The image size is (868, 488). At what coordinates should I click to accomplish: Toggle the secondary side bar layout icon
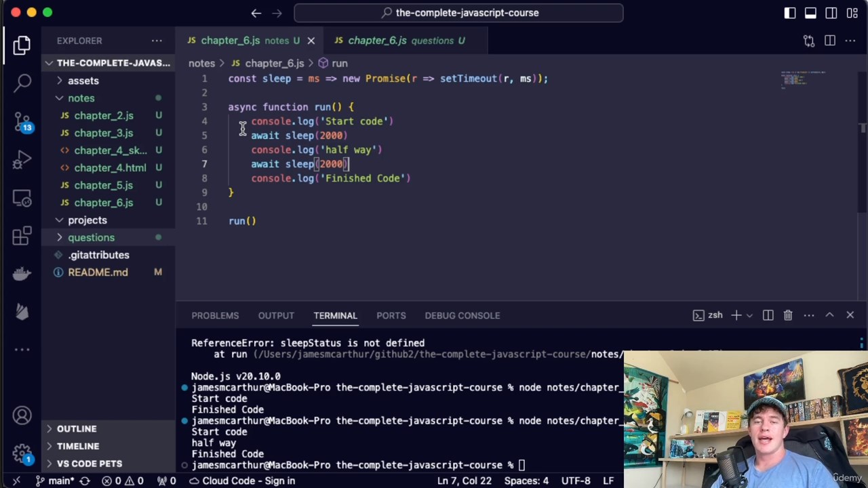[x=831, y=12]
